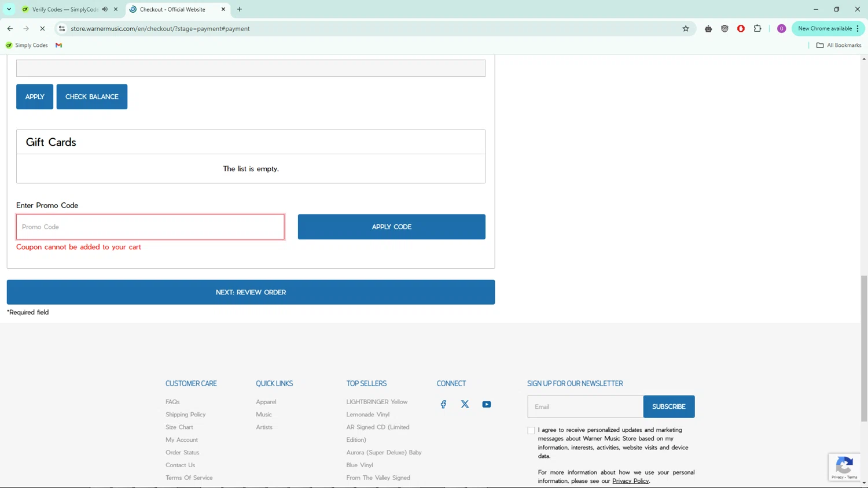
Task: Close the Verify Codes tab
Action: coord(116,9)
